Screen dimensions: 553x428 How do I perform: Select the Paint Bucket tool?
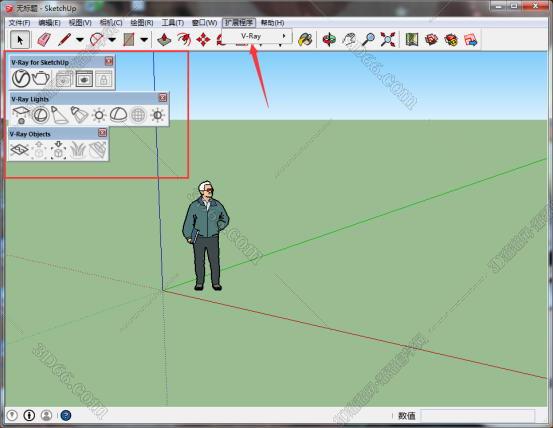[305, 39]
